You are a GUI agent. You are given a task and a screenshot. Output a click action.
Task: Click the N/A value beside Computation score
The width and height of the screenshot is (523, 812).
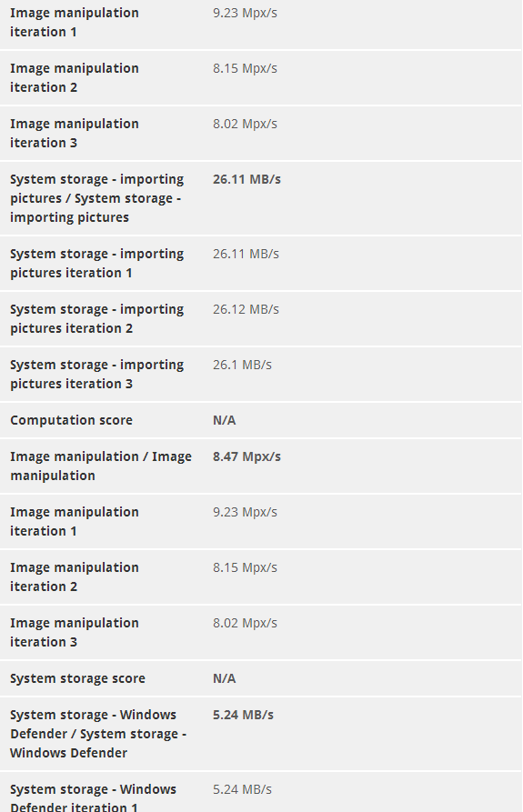point(225,420)
